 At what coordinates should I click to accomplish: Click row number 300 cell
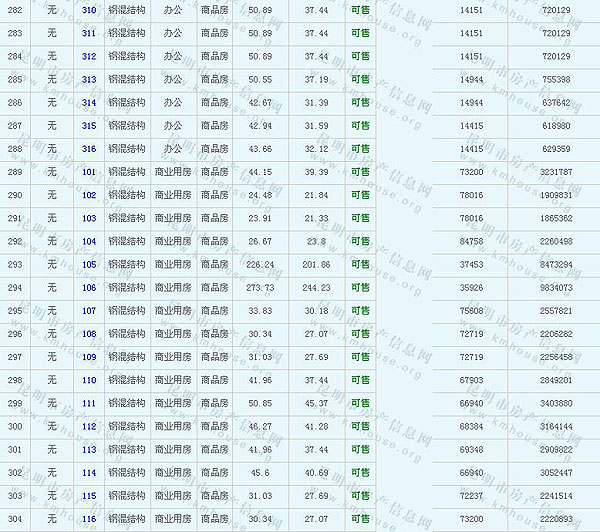point(15,427)
